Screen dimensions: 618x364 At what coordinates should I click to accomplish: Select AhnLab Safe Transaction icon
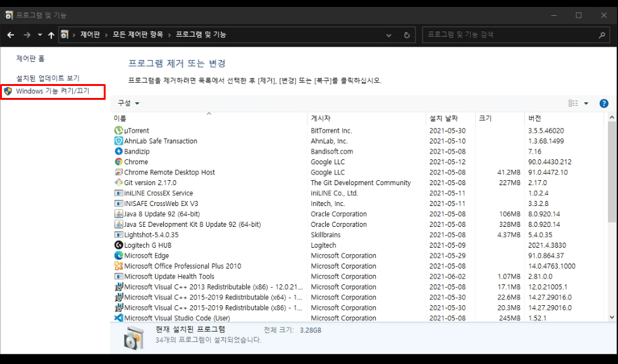coord(118,141)
